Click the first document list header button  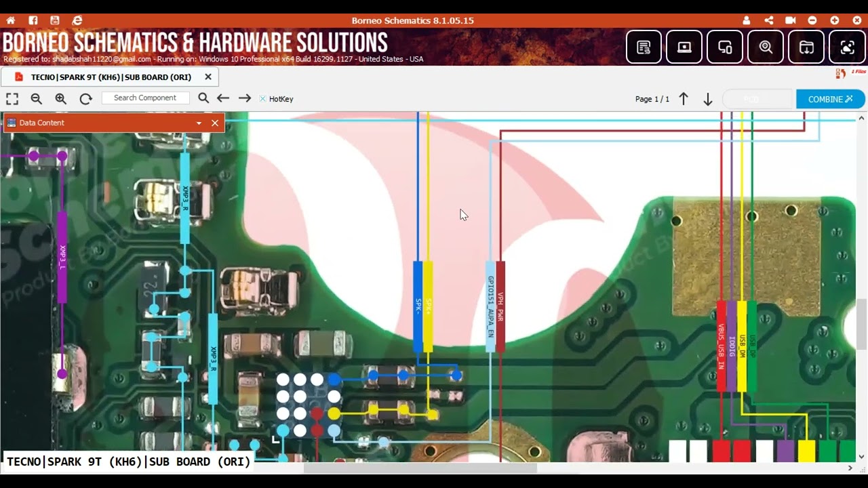pos(644,47)
